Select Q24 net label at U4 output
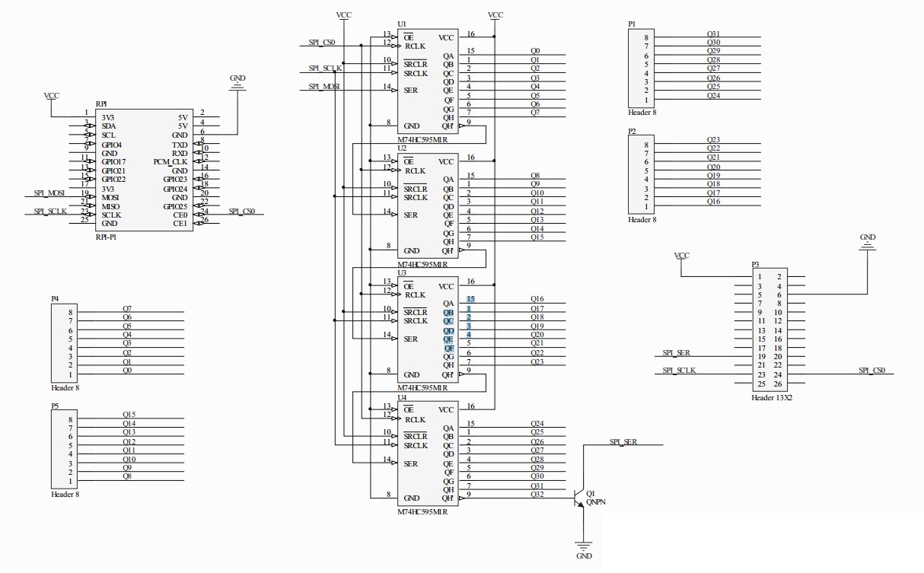 537,424
